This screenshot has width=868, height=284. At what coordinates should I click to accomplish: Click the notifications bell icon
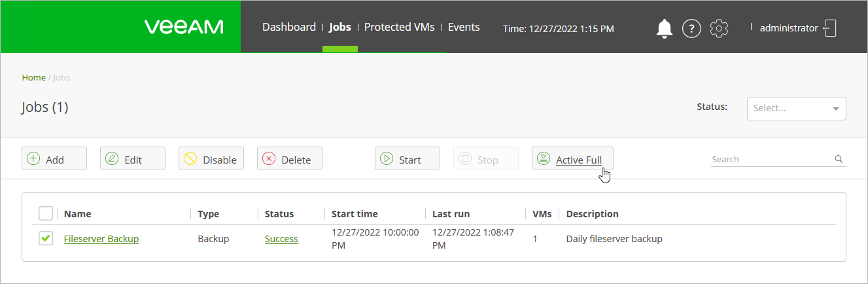coord(665,28)
